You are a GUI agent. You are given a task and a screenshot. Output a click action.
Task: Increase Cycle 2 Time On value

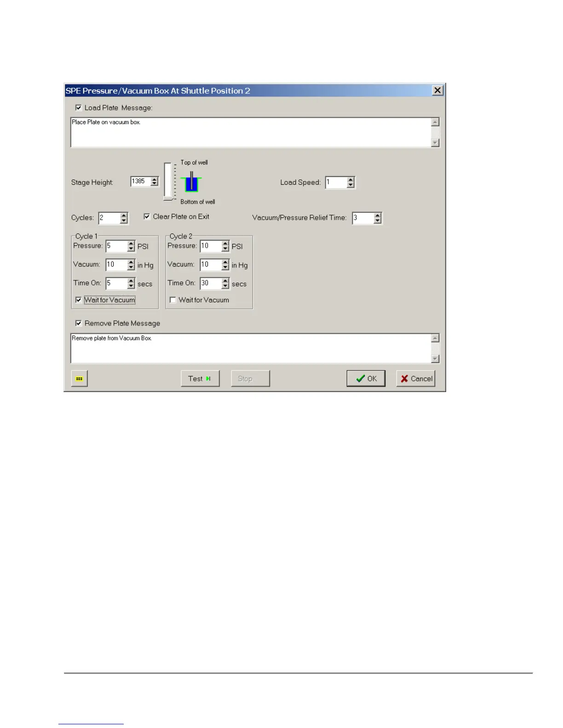[x=225, y=281]
